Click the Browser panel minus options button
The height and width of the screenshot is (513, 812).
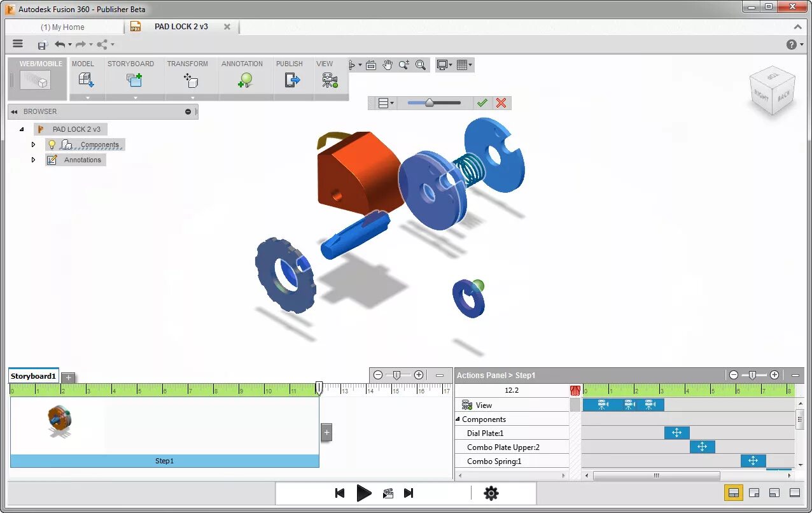click(188, 112)
